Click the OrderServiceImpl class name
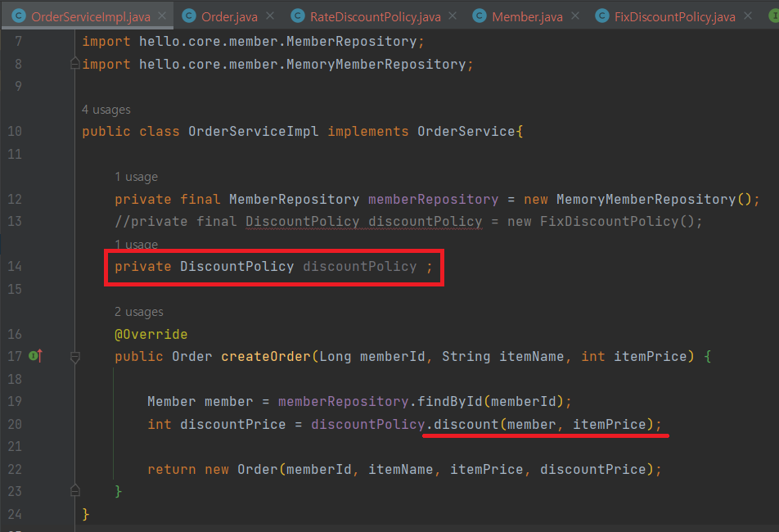The width and height of the screenshot is (779, 532). tap(254, 132)
